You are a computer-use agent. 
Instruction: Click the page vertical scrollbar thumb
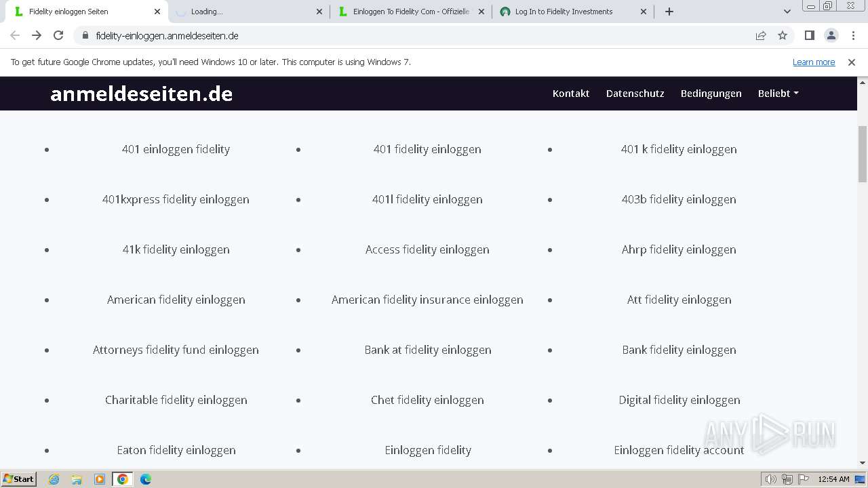tap(863, 154)
